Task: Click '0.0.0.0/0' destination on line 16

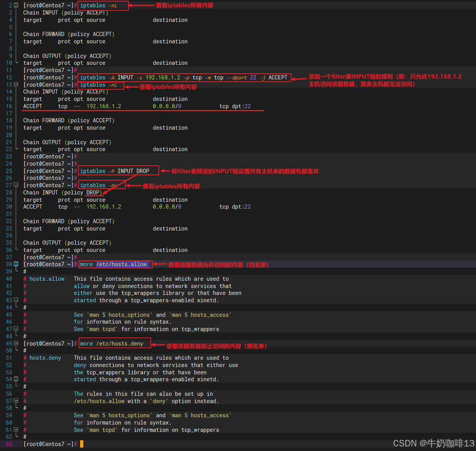Action: tap(167, 106)
